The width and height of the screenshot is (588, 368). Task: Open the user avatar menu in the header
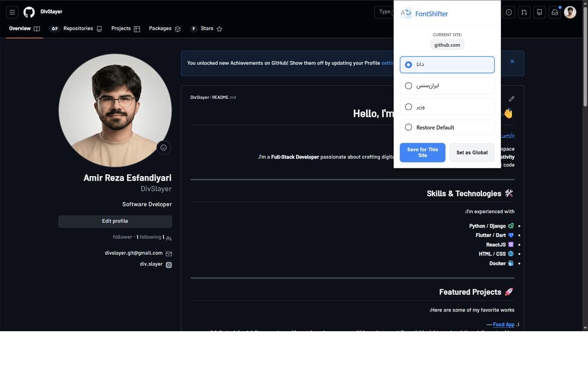[570, 12]
